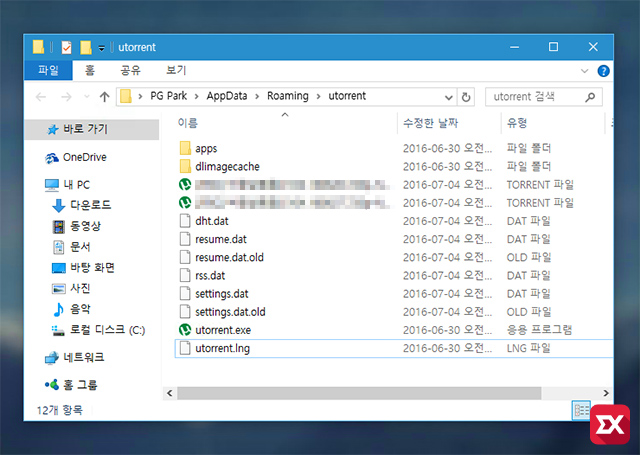Sort by the Date modified (수정한 날짜) column

pos(430,122)
